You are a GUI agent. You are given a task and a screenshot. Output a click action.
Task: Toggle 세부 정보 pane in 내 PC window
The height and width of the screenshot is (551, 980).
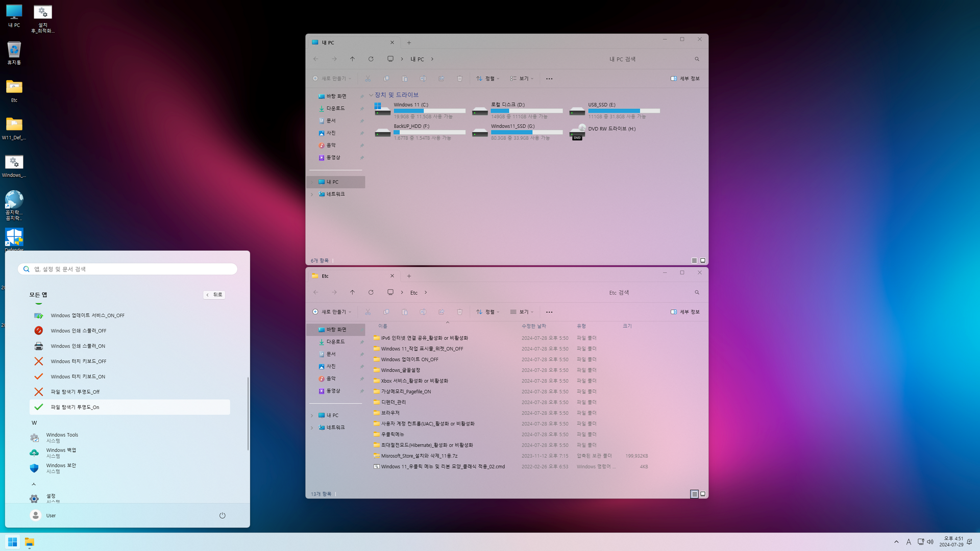pos(685,79)
